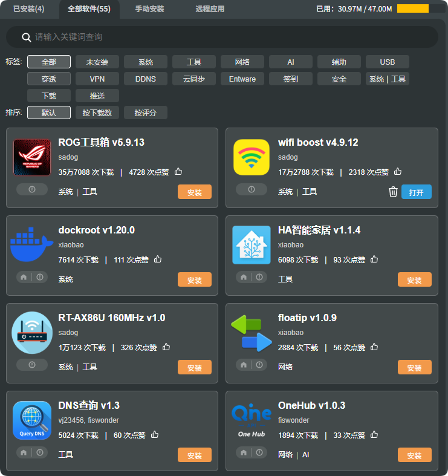Click the wifi boost app logo
The image size is (448, 476).
click(252, 157)
